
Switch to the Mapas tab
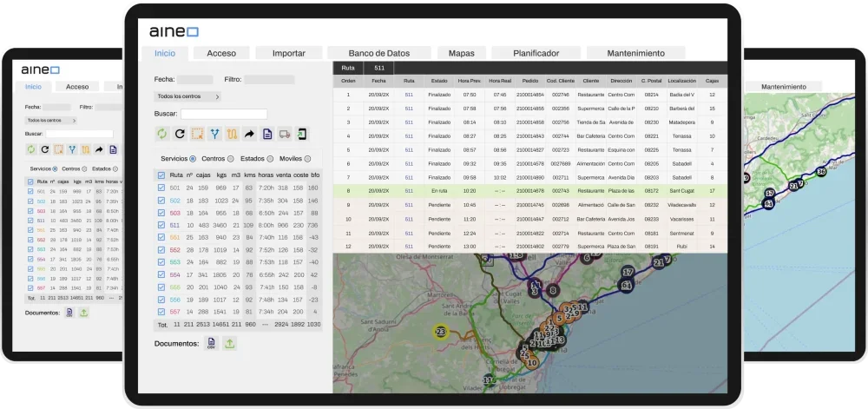461,53
